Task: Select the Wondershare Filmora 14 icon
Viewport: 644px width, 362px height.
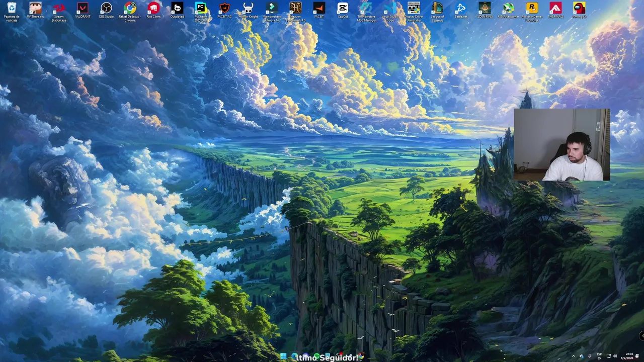Action: point(272,11)
